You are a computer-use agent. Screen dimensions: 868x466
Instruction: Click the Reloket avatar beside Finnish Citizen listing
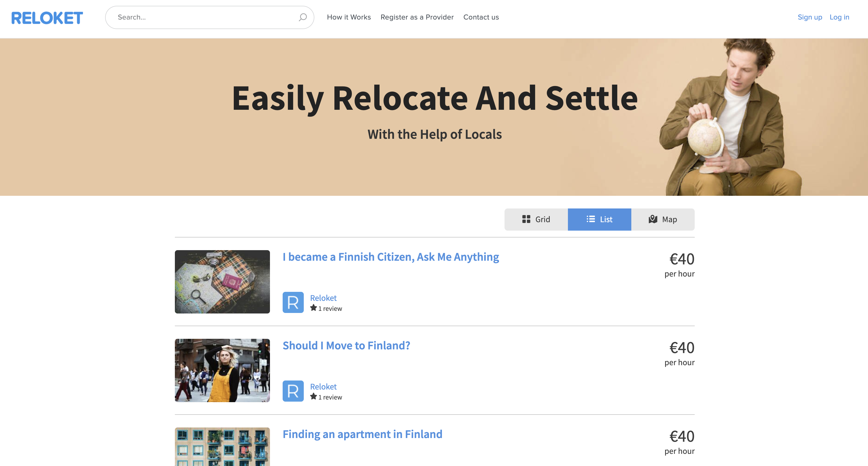coord(293,302)
